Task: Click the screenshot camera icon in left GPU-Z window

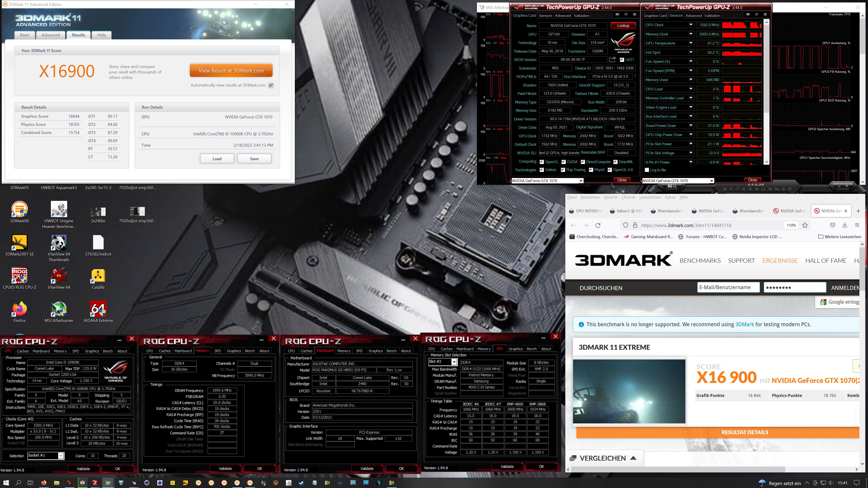Action: (617, 14)
